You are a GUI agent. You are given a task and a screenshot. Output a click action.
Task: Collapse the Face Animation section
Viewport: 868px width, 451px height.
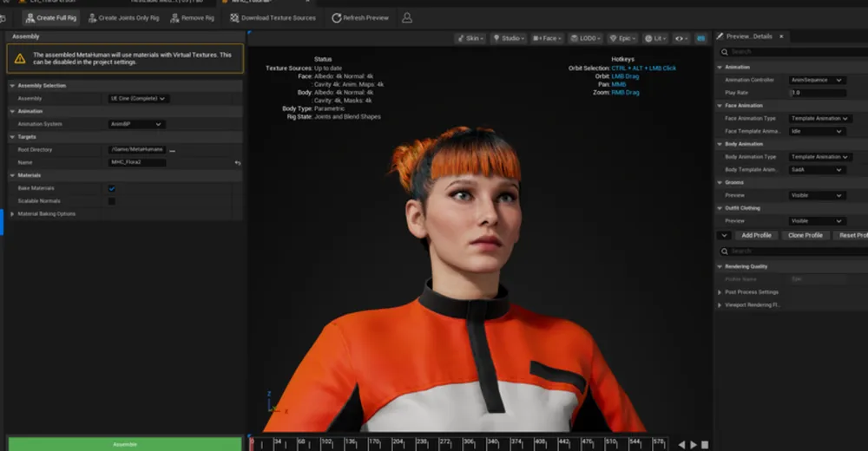click(720, 106)
